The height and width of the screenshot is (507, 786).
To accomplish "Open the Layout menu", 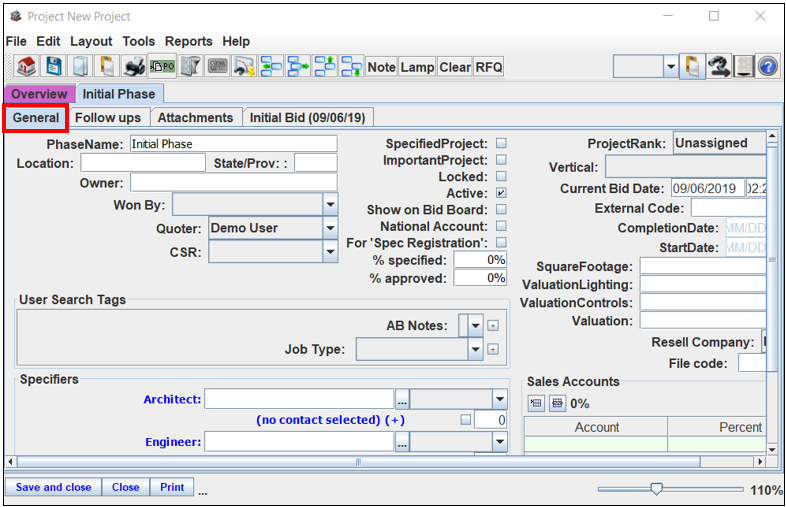I will pos(91,41).
